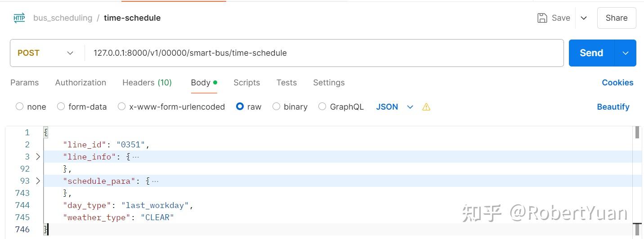Screen dimensions: 644x239
Task: Open the Save options chevron
Action: [x=584, y=18]
